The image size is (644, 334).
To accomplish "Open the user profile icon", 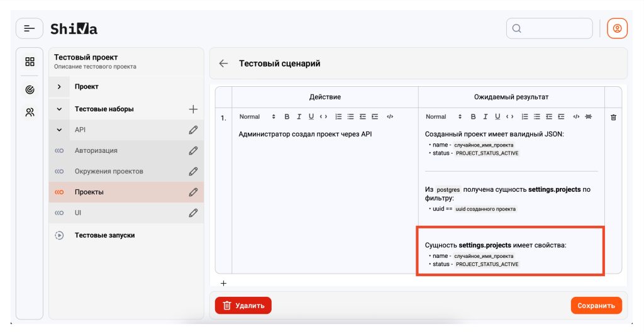I will pyautogui.click(x=616, y=28).
